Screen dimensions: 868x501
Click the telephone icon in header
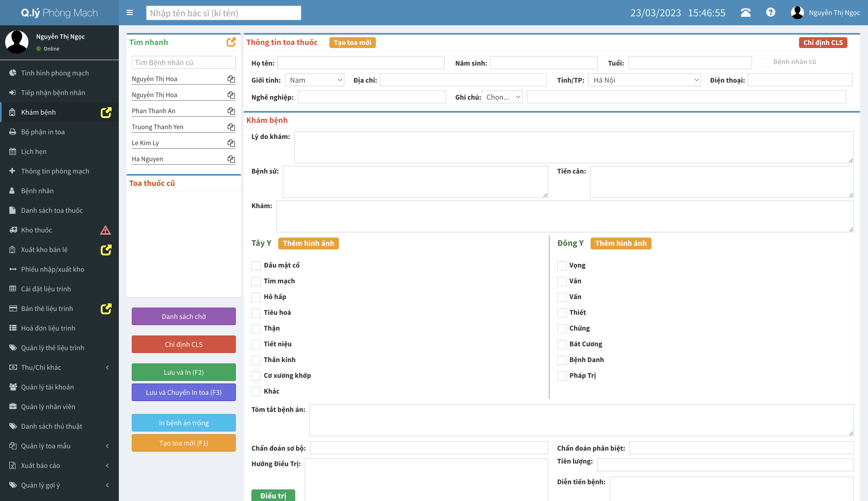tap(746, 13)
